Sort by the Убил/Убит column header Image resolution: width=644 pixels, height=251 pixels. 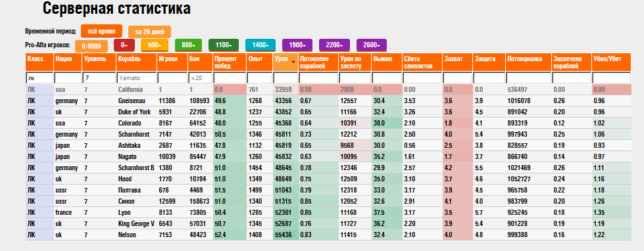(611, 62)
